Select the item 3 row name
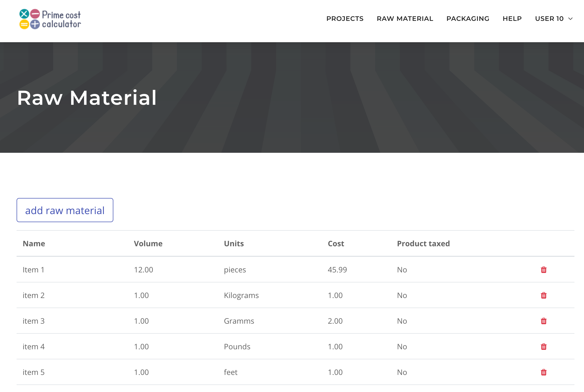Image resolution: width=584 pixels, height=392 pixels. coord(33,321)
